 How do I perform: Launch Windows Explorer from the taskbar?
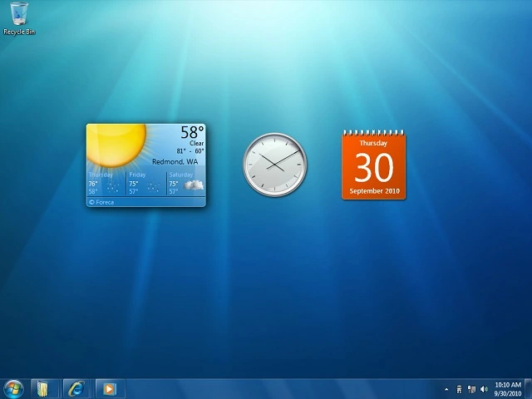[43, 388]
